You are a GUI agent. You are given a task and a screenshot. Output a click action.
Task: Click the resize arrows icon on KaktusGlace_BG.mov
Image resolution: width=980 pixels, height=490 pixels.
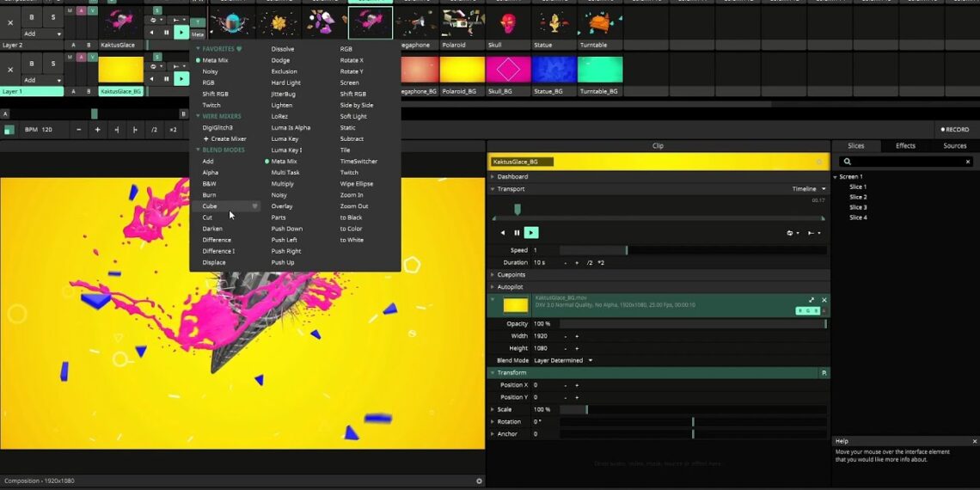[812, 300]
